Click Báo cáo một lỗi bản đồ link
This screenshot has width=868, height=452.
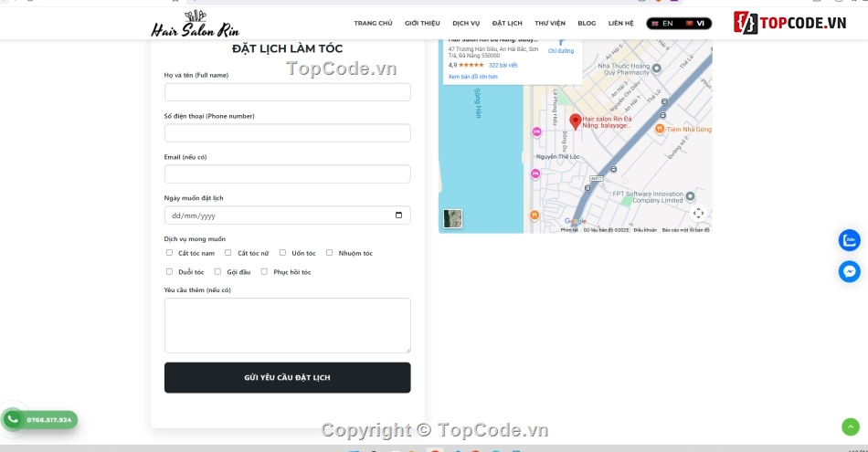pos(685,230)
